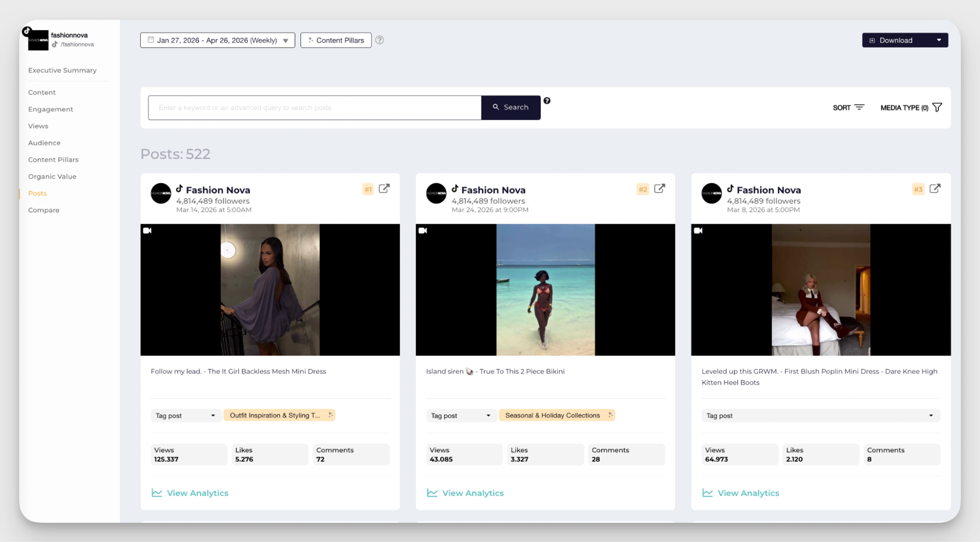This screenshot has width=980, height=542.
Task: Select Posts in the sidebar
Action: [37, 193]
